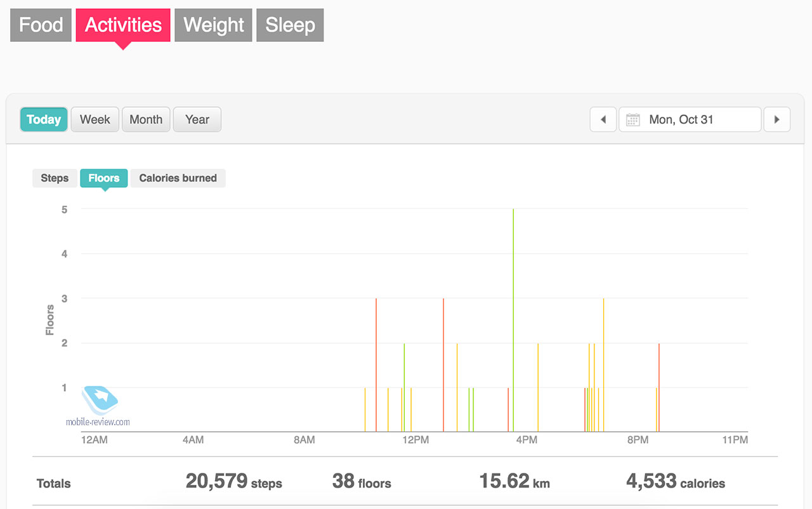812x509 pixels.
Task: Select the Today range button
Action: (x=44, y=119)
